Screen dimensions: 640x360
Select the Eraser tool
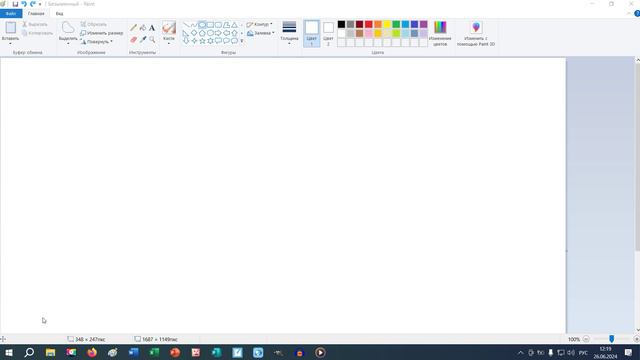pyautogui.click(x=133, y=40)
